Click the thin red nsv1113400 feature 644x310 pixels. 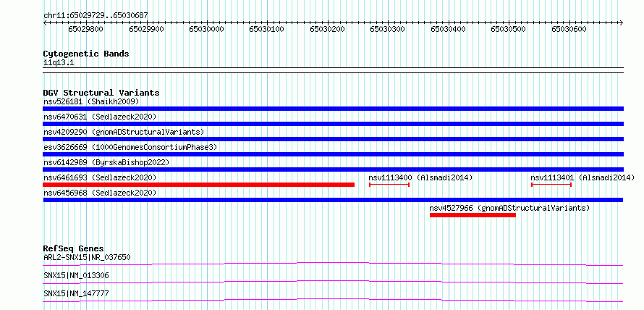coord(389,185)
